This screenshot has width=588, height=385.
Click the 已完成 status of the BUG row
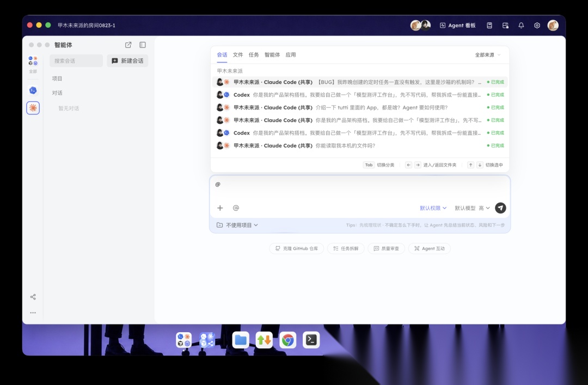pyautogui.click(x=495, y=82)
